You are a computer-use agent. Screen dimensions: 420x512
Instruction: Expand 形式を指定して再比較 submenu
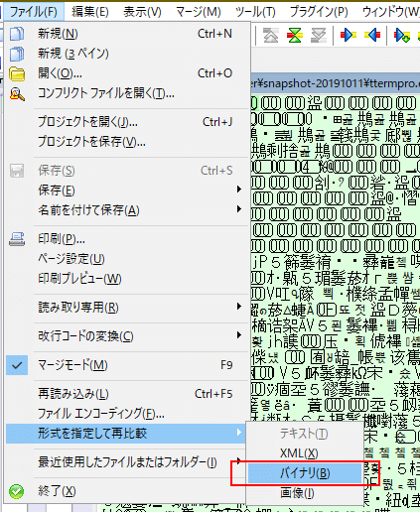pos(126,434)
